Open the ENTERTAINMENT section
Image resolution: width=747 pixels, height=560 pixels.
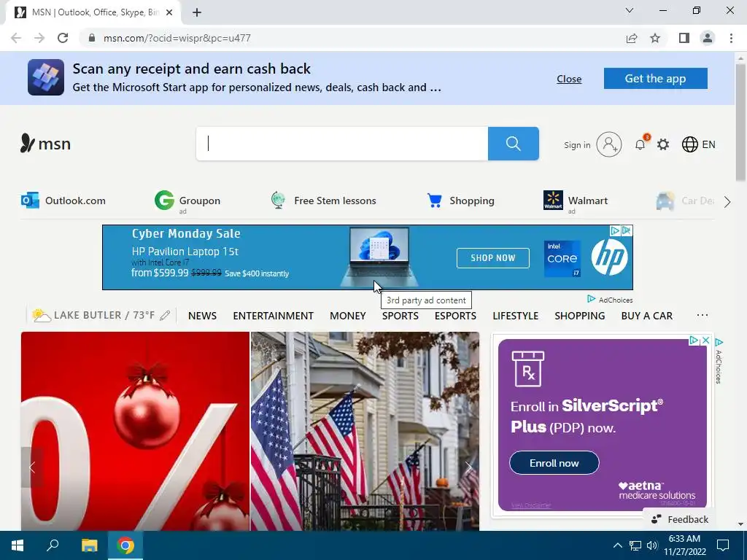273,316
